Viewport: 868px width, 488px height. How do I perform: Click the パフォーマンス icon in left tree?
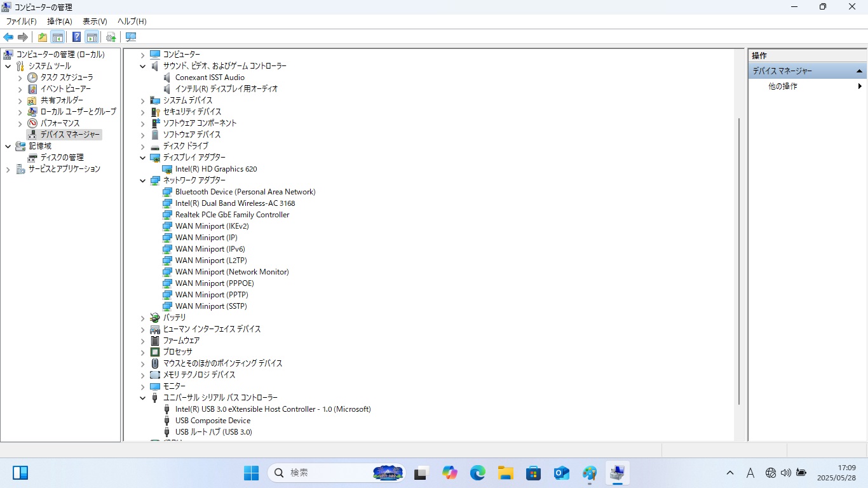click(x=32, y=123)
